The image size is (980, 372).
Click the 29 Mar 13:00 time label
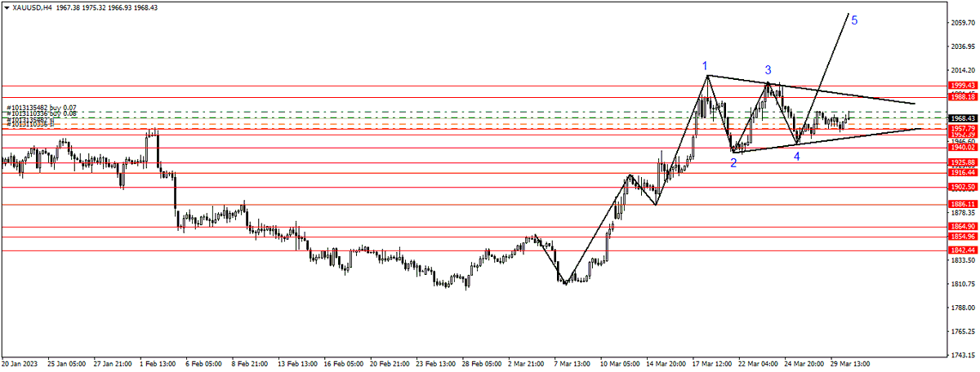[x=851, y=364]
